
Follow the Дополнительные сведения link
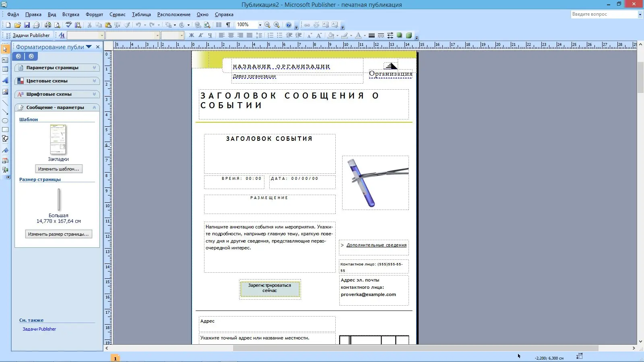[x=376, y=245]
